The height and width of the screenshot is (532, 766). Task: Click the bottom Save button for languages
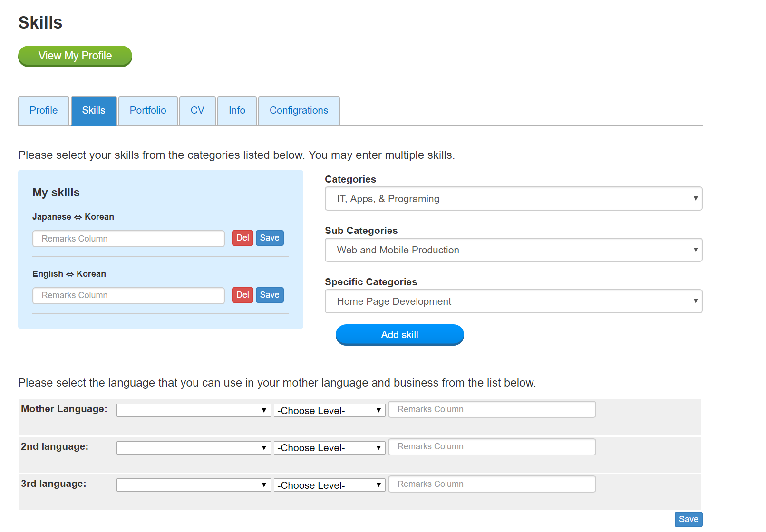(x=688, y=519)
